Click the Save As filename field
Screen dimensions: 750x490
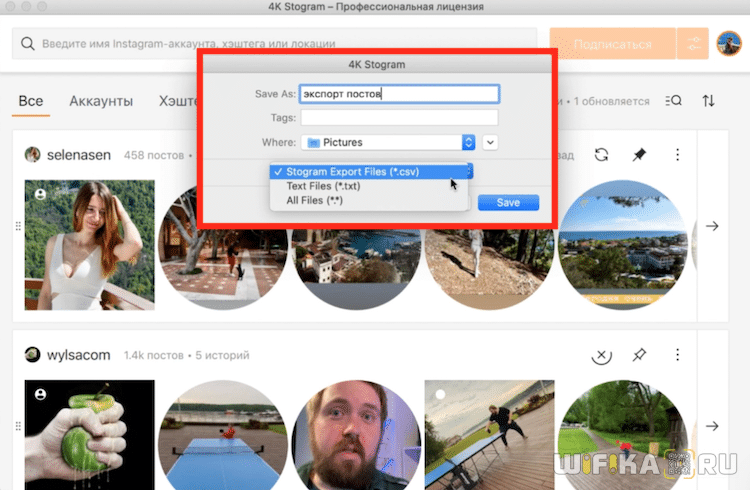pos(399,94)
